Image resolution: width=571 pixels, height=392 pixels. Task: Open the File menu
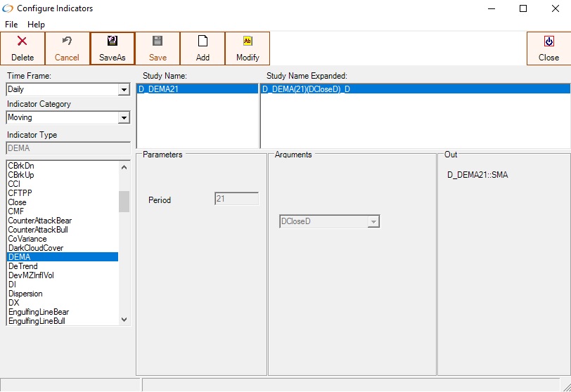[11, 25]
